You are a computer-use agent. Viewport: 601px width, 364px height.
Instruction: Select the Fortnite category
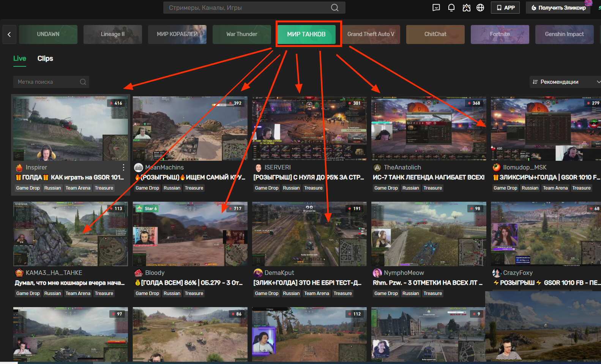(500, 34)
